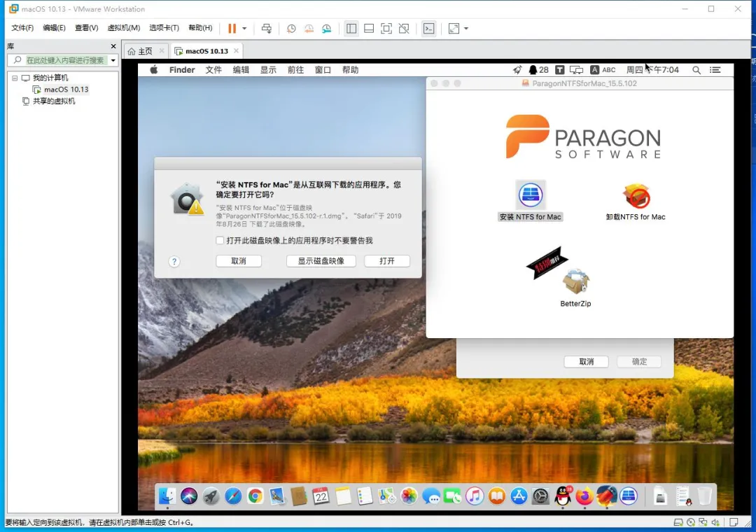
Task: Open the stretch display dropdown arrow
Action: pos(466,29)
